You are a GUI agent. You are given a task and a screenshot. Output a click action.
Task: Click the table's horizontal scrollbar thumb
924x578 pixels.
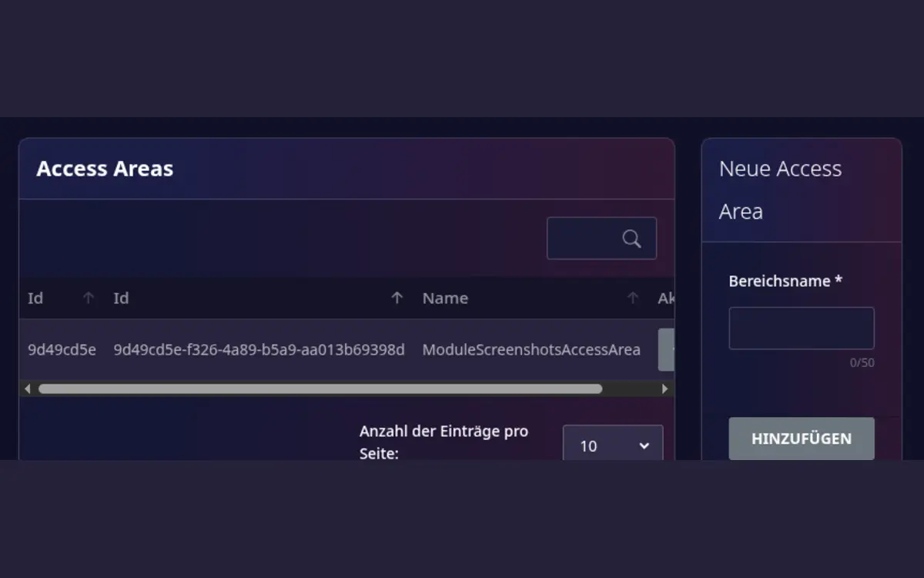[x=320, y=389]
